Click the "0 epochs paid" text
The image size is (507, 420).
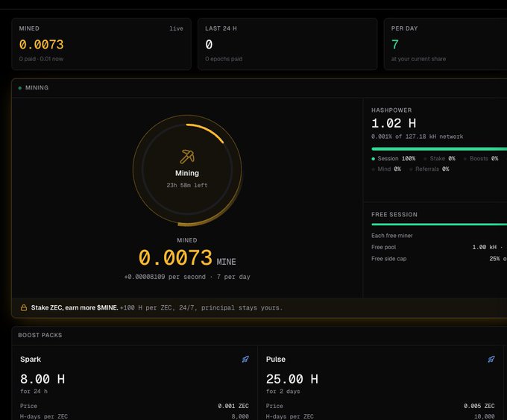(x=224, y=59)
